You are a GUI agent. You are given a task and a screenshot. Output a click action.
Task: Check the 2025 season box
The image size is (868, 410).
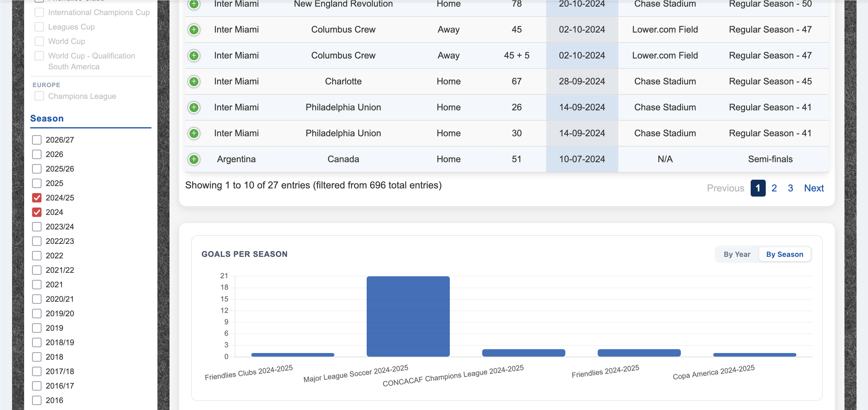point(37,183)
